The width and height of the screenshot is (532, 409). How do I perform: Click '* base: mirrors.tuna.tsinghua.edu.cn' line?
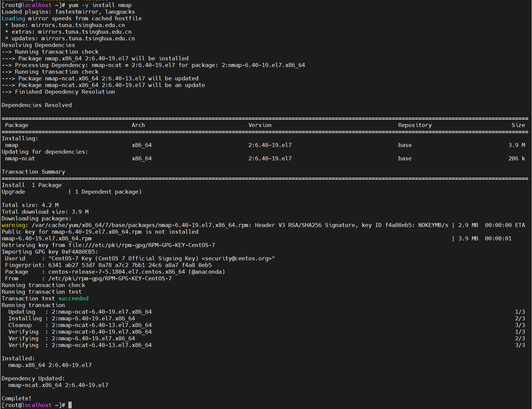click(x=65, y=25)
